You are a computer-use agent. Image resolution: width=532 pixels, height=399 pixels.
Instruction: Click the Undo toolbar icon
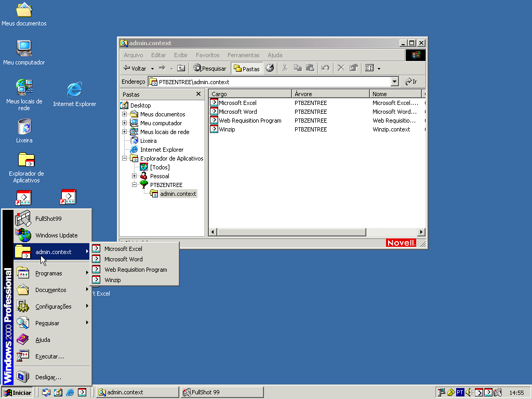click(325, 68)
